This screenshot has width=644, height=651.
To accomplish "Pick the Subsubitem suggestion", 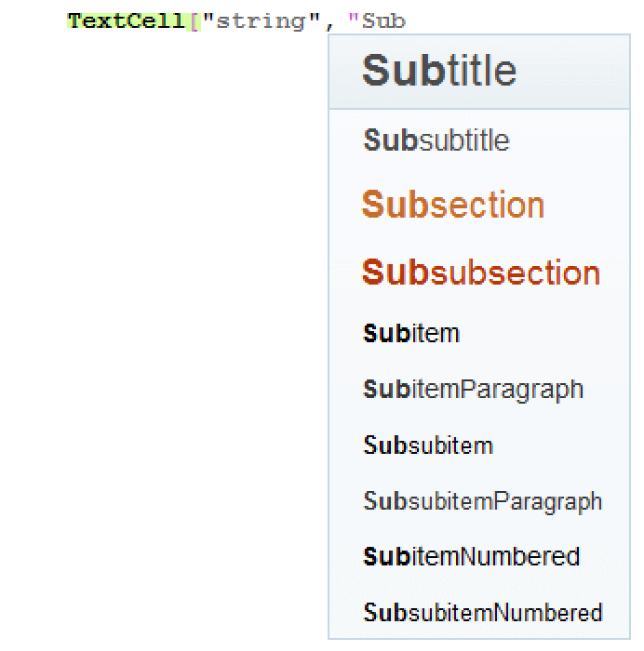I will (428, 445).
